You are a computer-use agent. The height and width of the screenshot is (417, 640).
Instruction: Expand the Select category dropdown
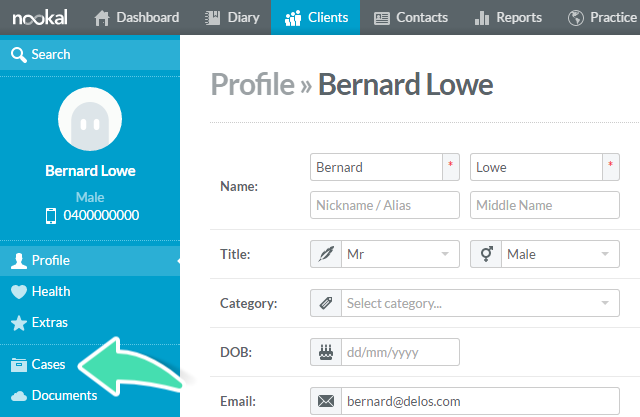click(x=480, y=303)
